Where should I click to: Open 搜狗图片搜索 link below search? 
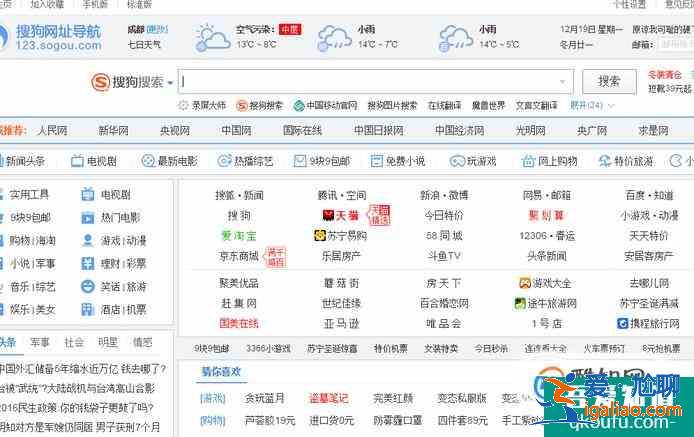click(x=392, y=105)
